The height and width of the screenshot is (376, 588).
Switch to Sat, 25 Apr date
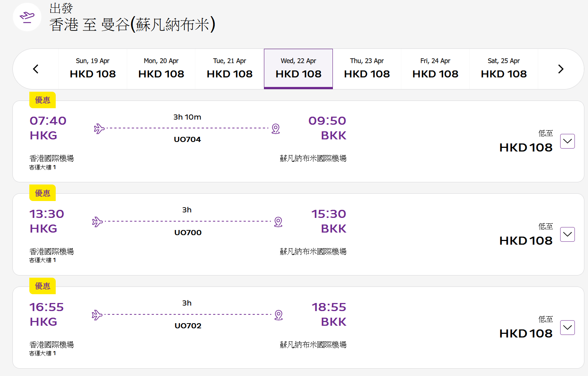(x=504, y=69)
